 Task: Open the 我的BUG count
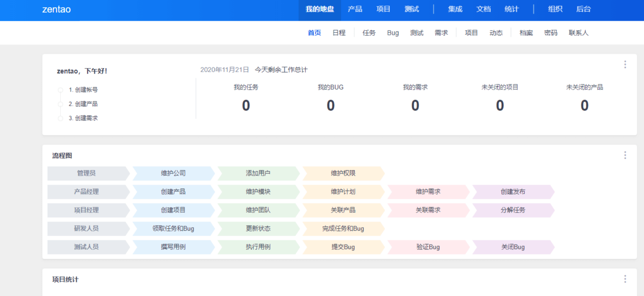(330, 105)
